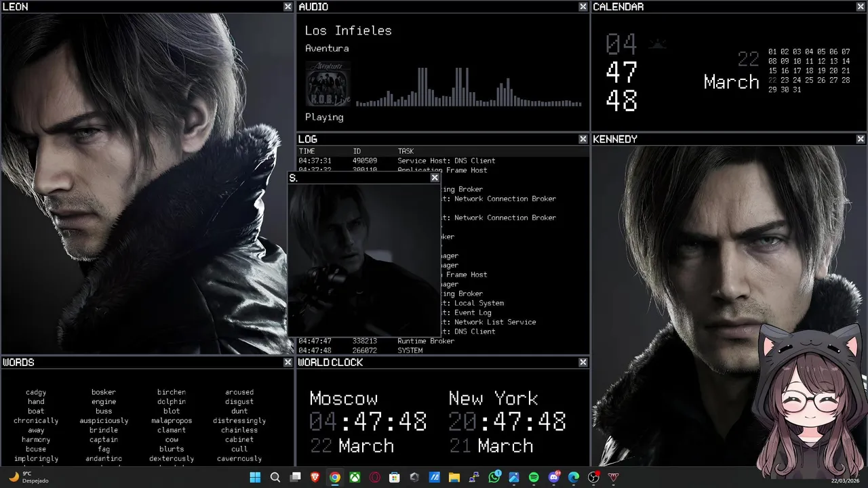Open the Windows Start menu
This screenshot has width=868, height=488.
click(x=255, y=477)
